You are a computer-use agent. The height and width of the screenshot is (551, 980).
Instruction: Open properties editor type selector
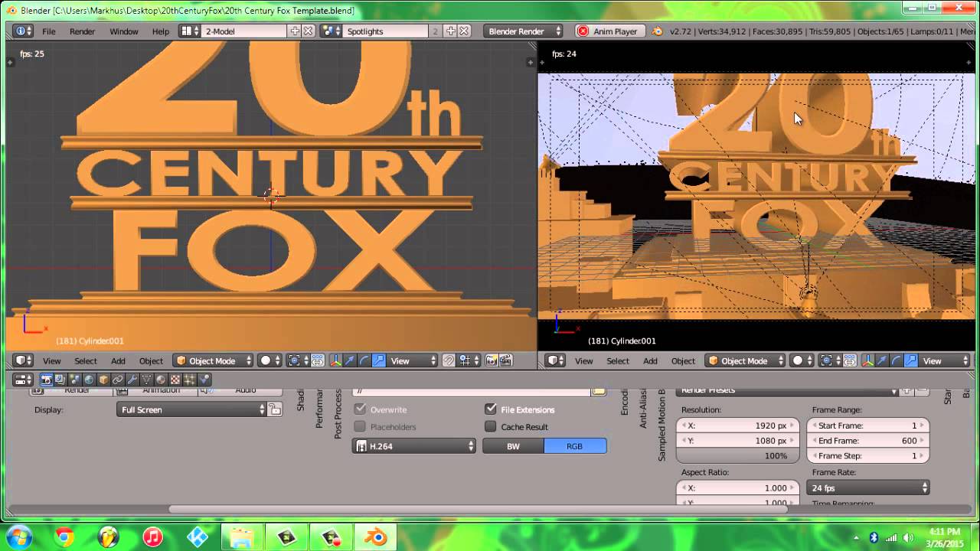pyautogui.click(x=23, y=380)
